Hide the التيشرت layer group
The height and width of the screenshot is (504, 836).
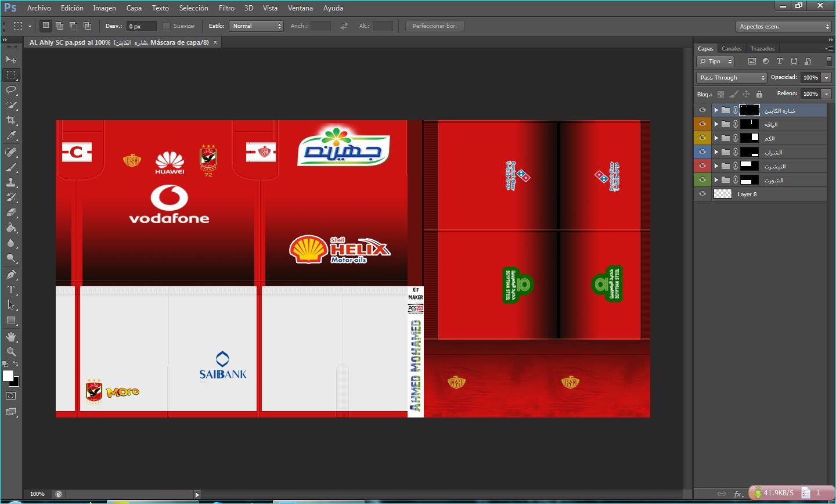pos(702,166)
